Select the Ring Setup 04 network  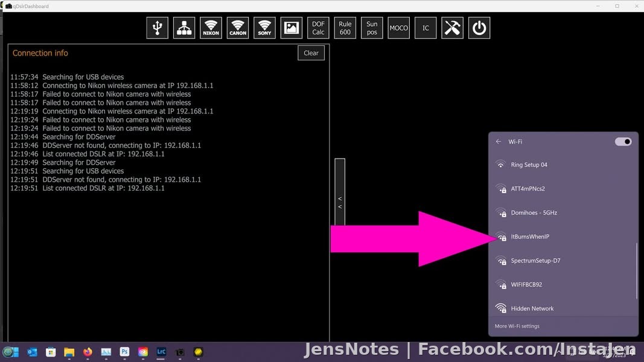[x=563, y=165]
